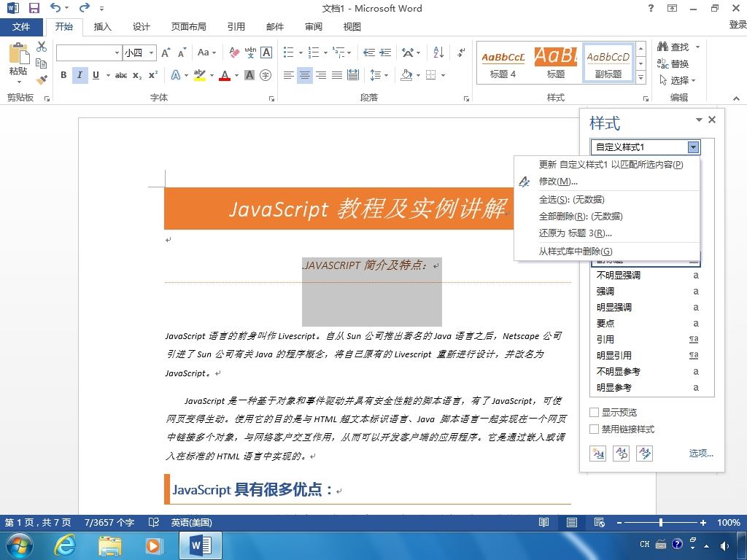This screenshot has width=747, height=560.
Task: Switch to the 审阅 tab
Action: point(314,27)
